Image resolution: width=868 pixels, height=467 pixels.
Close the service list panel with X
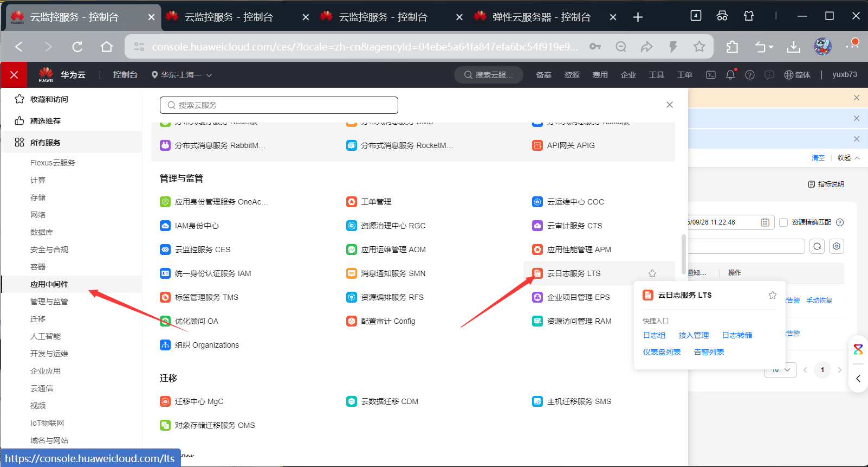tap(670, 105)
